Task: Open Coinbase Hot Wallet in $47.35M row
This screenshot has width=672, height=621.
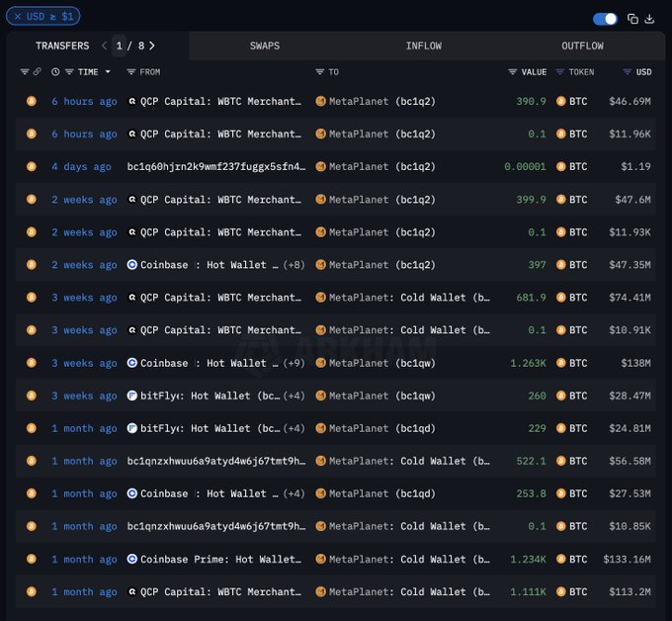Action: pos(210,265)
